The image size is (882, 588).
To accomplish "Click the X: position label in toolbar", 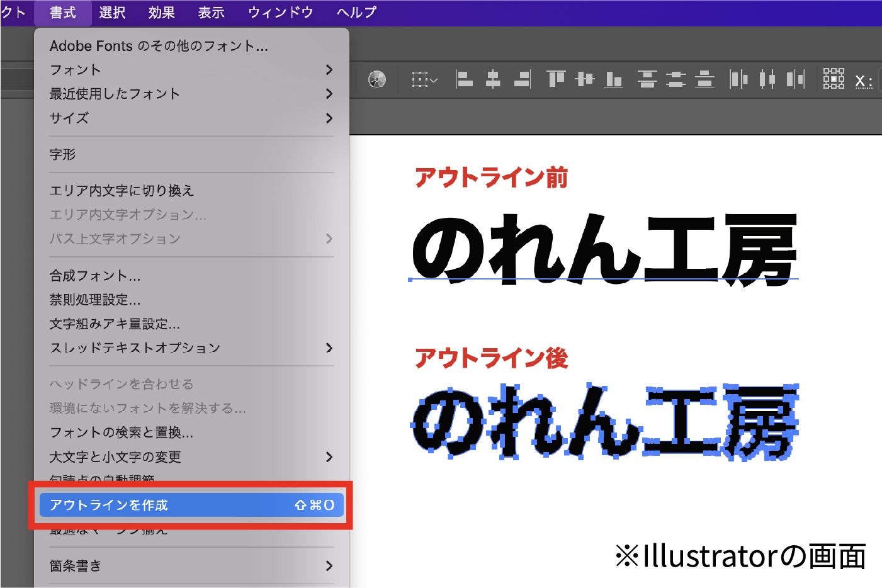I will (x=864, y=81).
